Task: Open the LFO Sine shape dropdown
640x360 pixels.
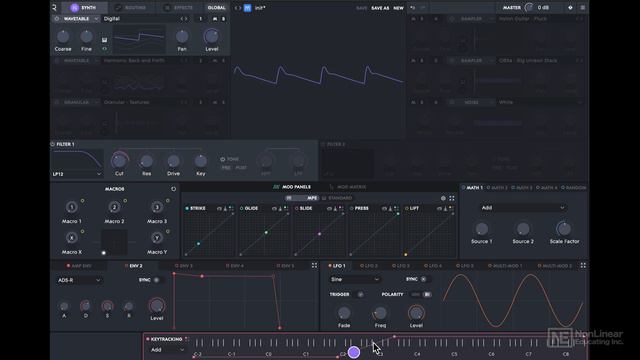Action: click(x=355, y=279)
